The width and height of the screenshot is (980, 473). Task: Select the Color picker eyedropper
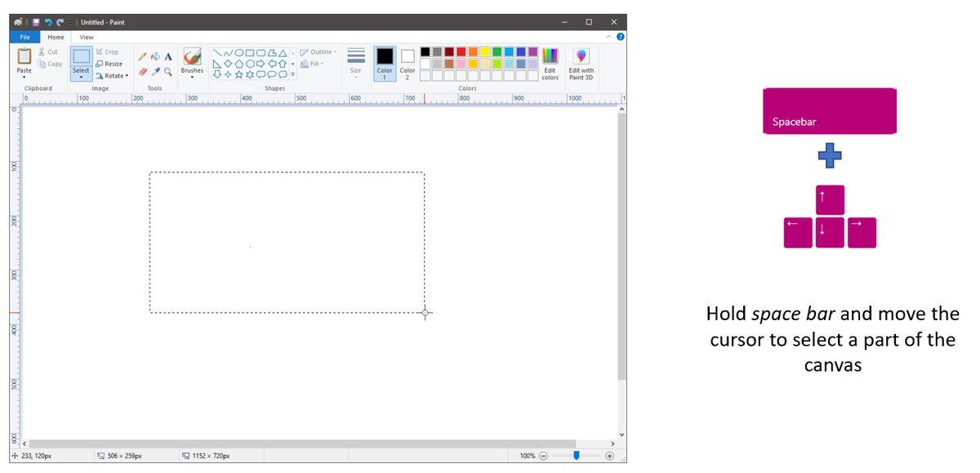coord(154,69)
